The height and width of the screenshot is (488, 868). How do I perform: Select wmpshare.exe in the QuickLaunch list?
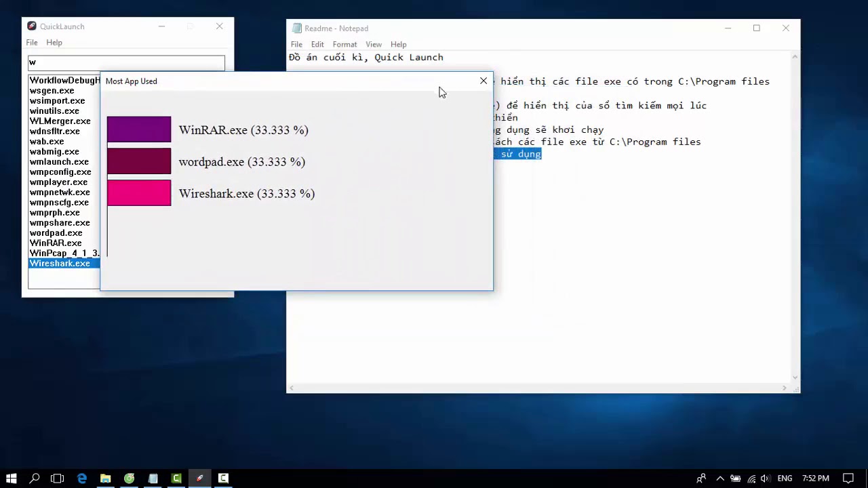click(x=64, y=223)
